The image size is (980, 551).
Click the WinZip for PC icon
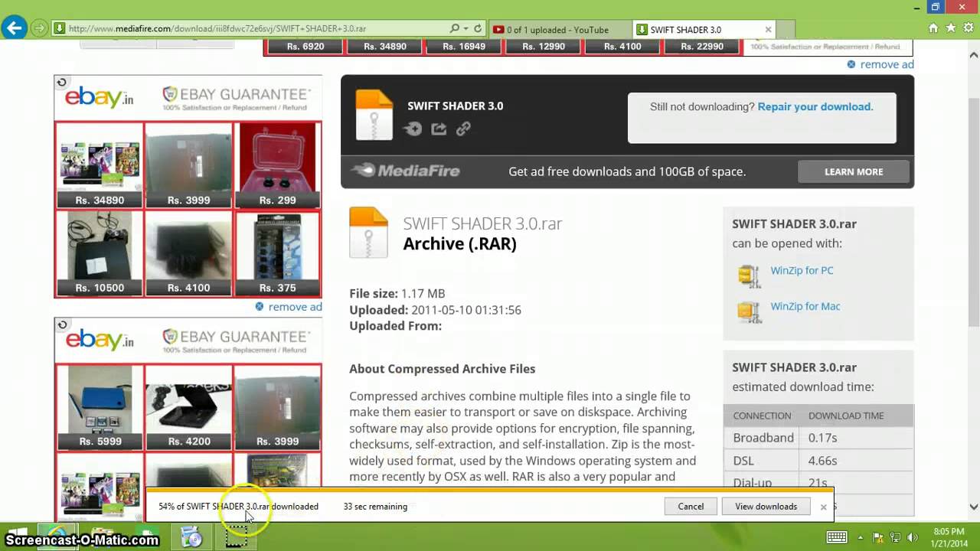click(749, 275)
